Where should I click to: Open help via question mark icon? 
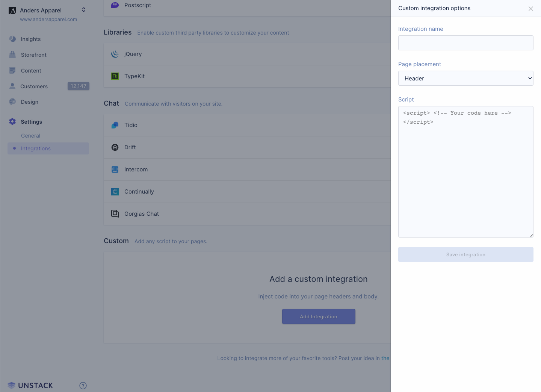click(83, 386)
